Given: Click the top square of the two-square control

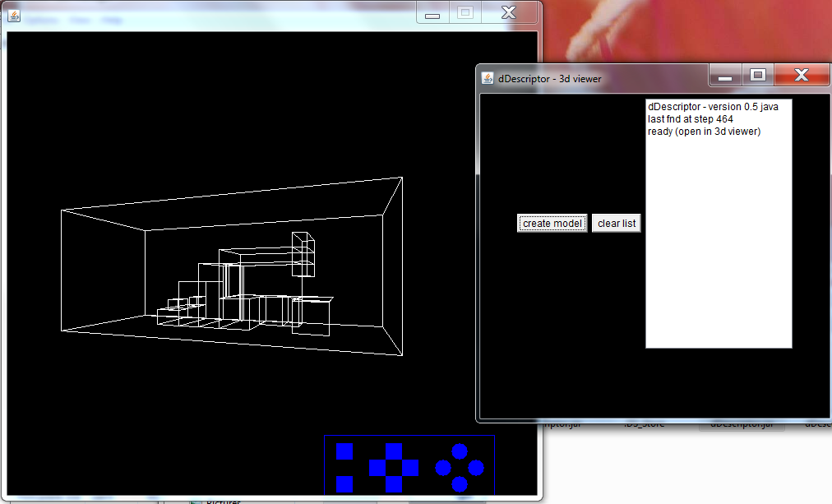Looking at the screenshot, I should (x=344, y=451).
